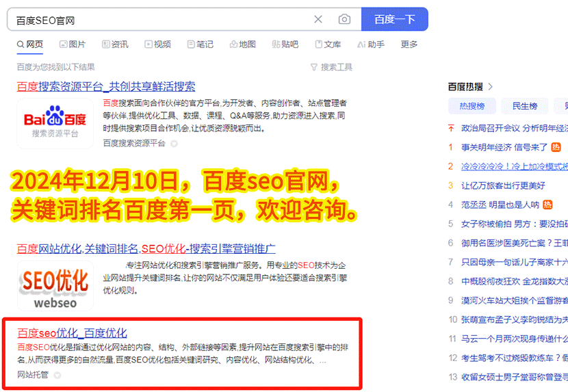Click the 百度一下 search button
The height and width of the screenshot is (392, 568).
(x=394, y=19)
